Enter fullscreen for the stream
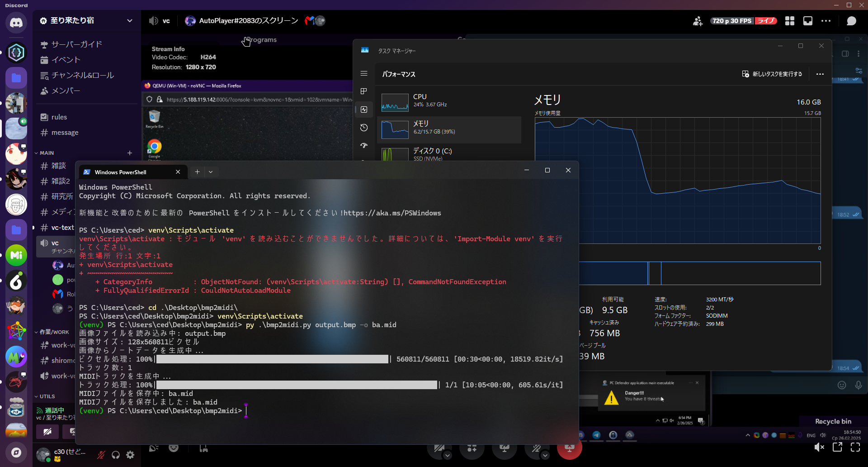868x467 pixels. [855, 447]
